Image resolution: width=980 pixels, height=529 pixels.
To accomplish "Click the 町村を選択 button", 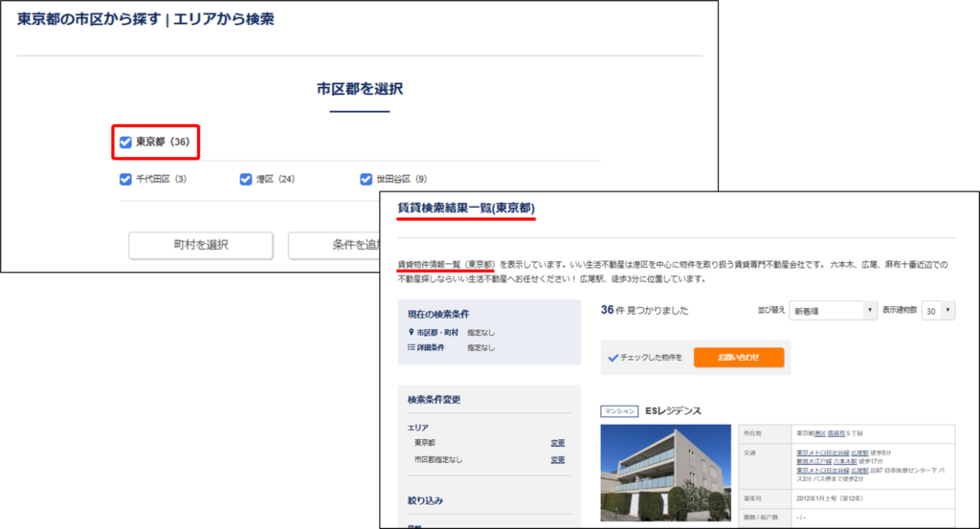I will tap(200, 246).
